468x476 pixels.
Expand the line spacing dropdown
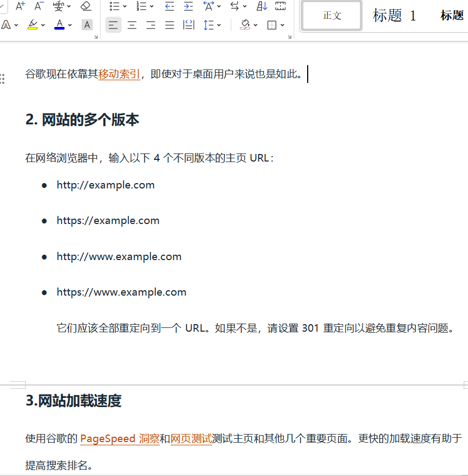[219, 25]
